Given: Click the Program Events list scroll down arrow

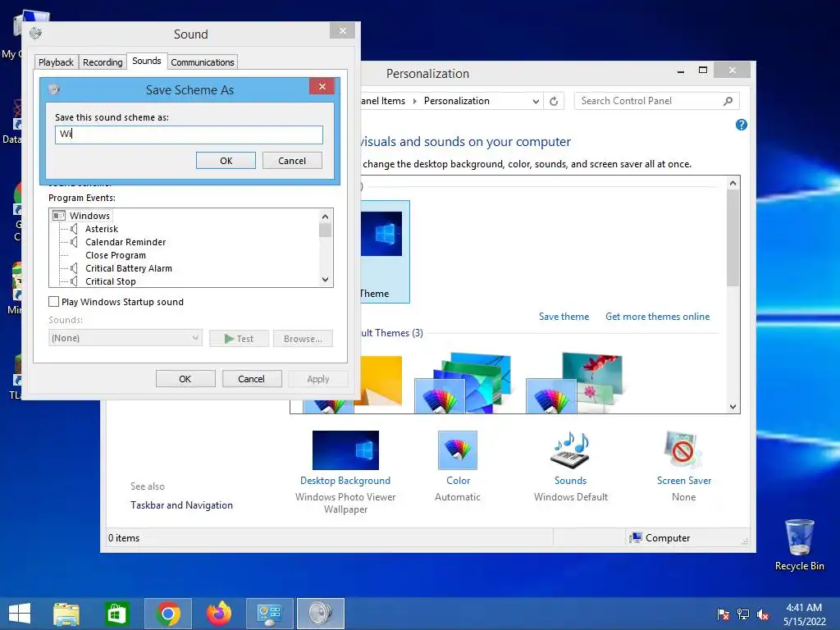Looking at the screenshot, I should (325, 280).
